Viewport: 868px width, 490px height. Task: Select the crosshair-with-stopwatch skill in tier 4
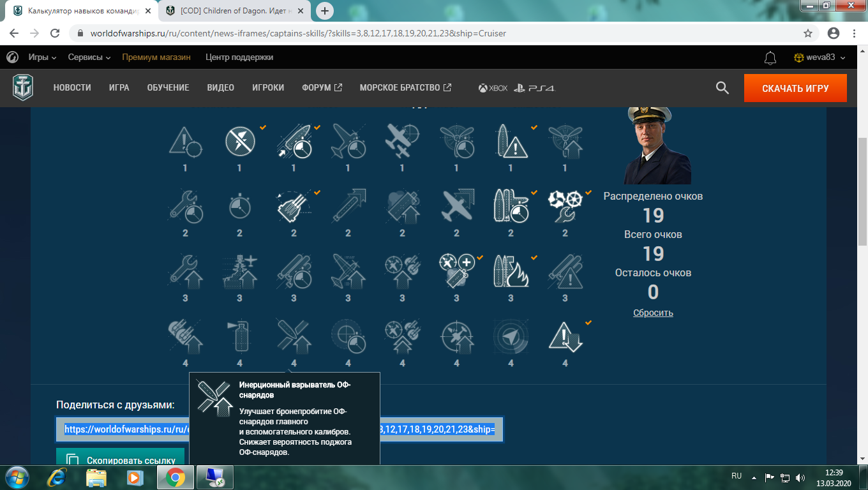(x=348, y=336)
